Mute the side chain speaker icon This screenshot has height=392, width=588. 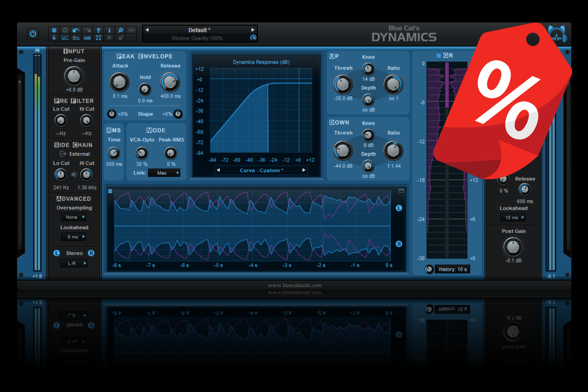point(74,174)
